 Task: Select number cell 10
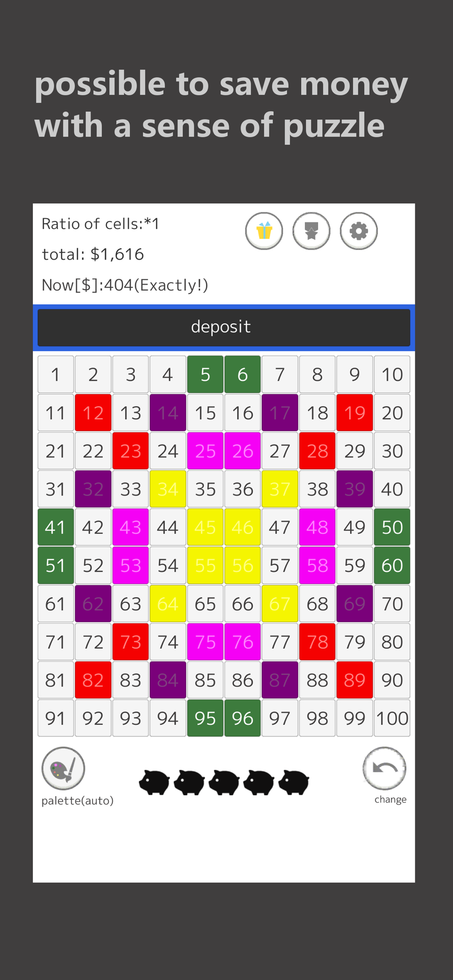point(392,374)
